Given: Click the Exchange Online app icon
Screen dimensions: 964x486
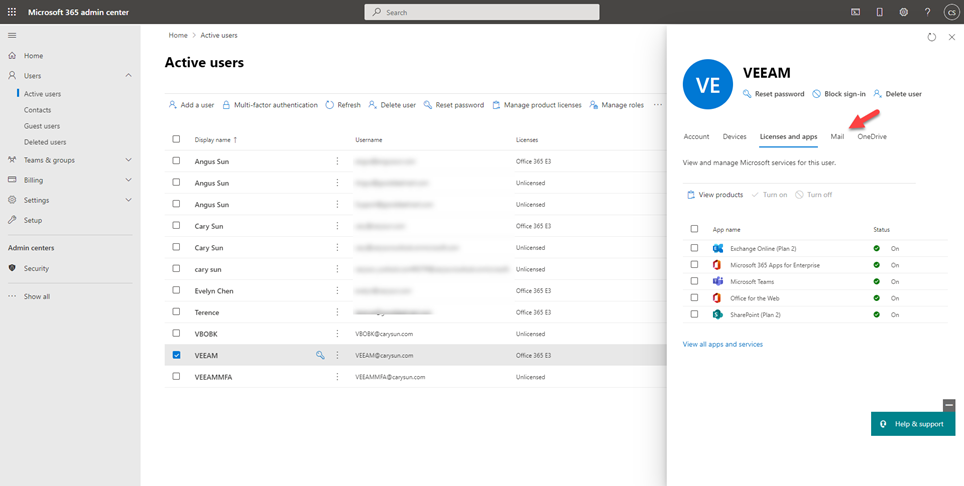Looking at the screenshot, I should click(717, 248).
